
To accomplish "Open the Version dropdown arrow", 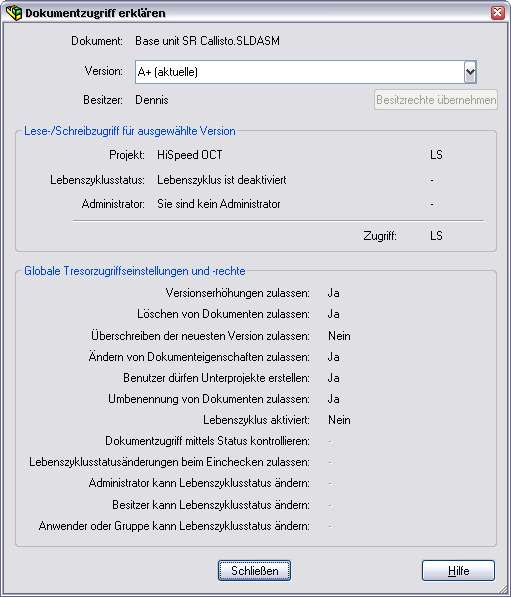I will pyautogui.click(x=470, y=72).
